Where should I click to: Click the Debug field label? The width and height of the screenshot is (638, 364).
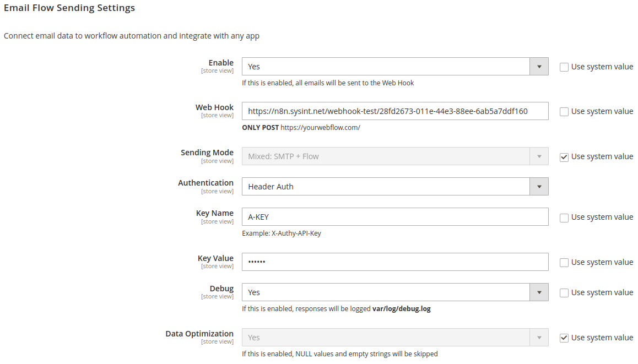click(x=221, y=289)
